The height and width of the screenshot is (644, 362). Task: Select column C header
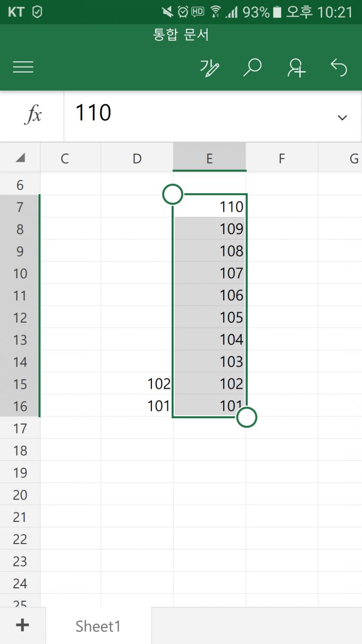(x=65, y=158)
